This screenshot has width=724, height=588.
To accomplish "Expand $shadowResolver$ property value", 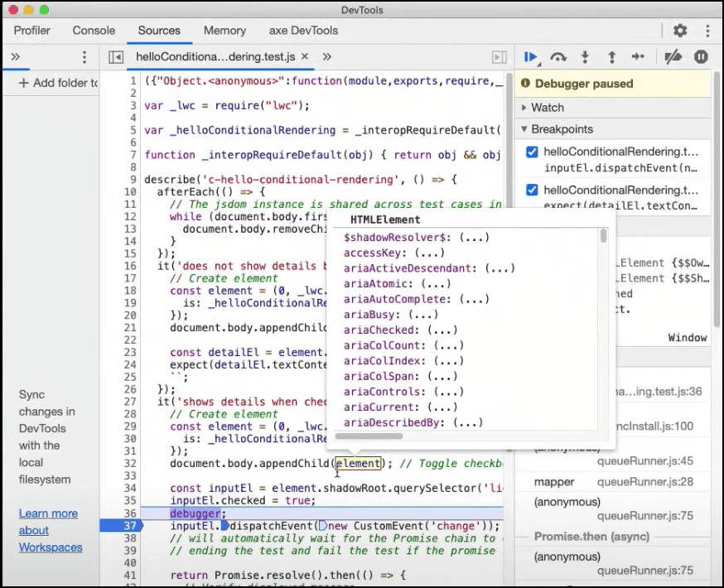I will click(474, 238).
